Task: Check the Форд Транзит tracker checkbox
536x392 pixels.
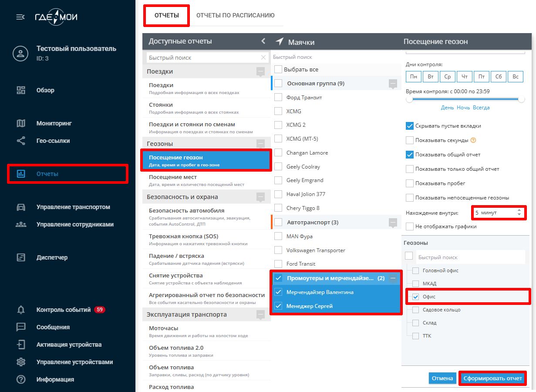Action: point(278,98)
